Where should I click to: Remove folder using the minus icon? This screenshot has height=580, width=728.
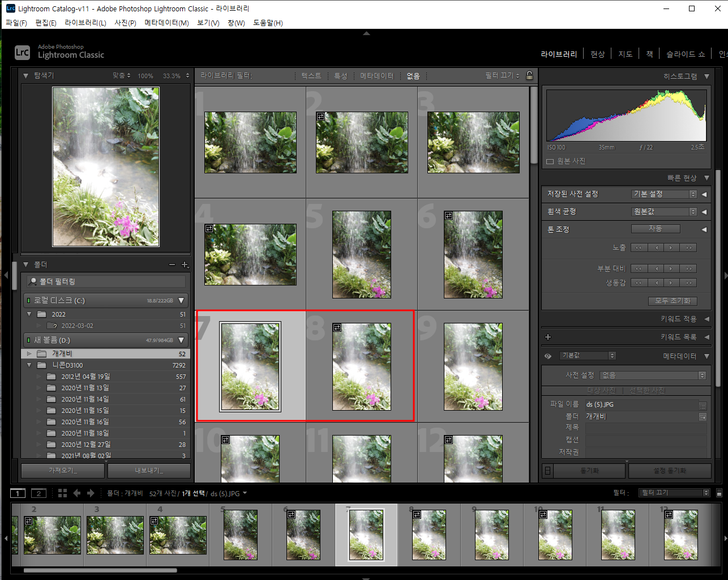tap(172, 265)
